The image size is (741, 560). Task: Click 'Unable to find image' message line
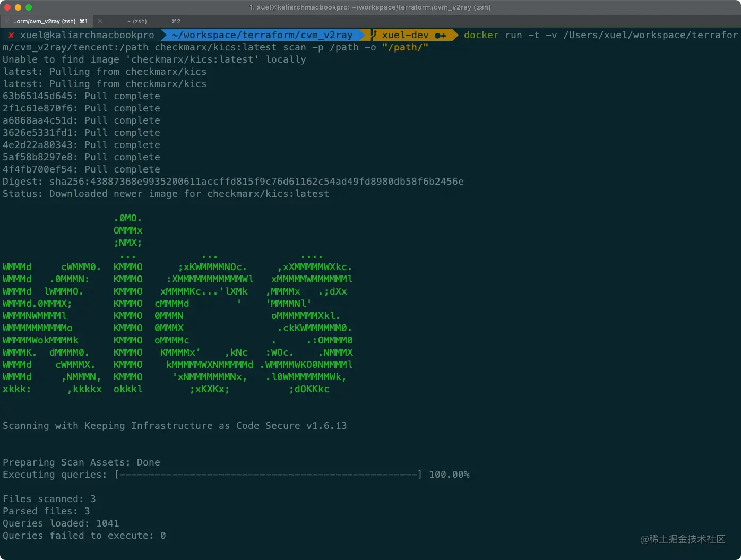pyautogui.click(x=154, y=59)
